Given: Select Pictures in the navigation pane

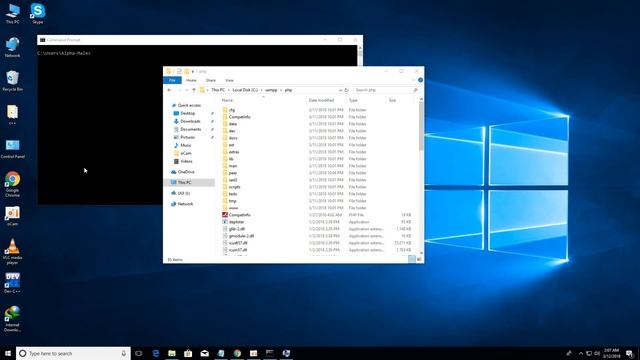Looking at the screenshot, I should [188, 137].
